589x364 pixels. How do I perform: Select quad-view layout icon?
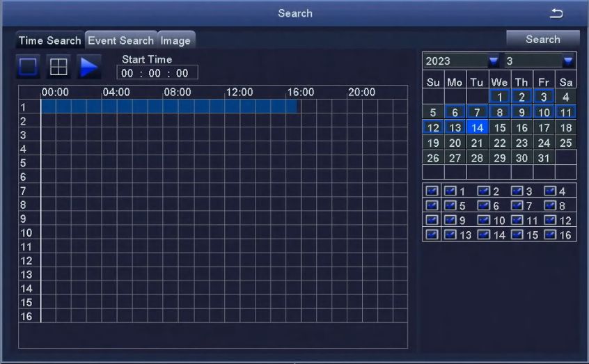pos(58,67)
